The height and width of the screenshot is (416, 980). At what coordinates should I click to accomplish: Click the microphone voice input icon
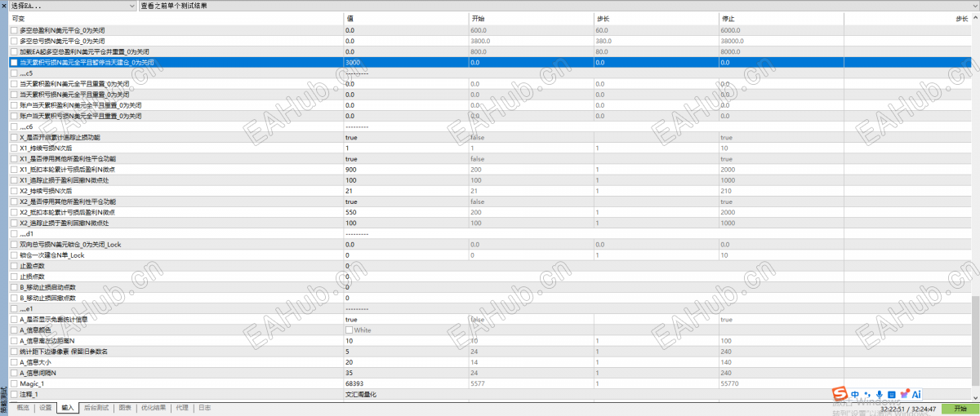879,394
